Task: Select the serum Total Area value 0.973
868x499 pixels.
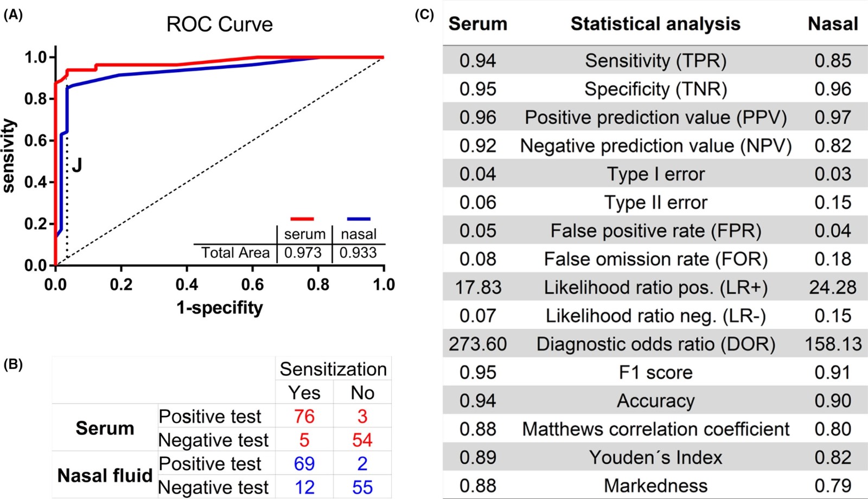Action: click(303, 253)
